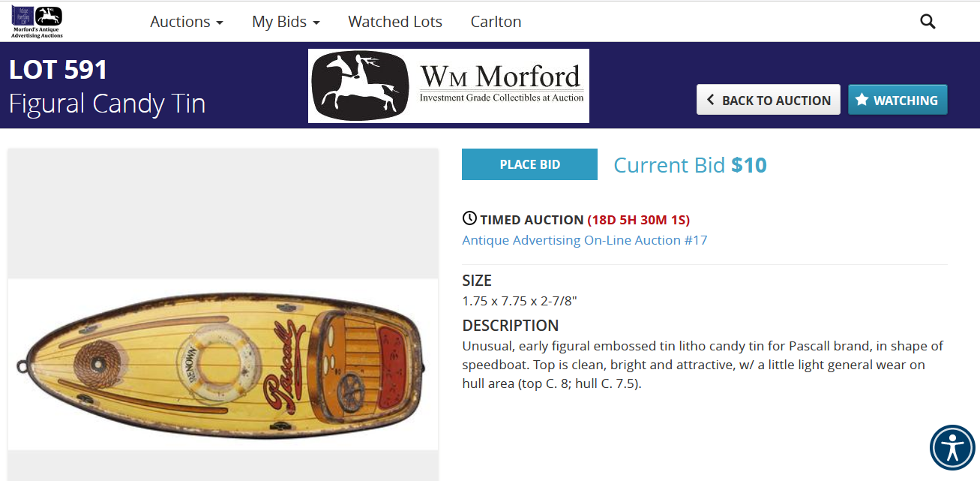Click the LOT 591 heading

pyautogui.click(x=58, y=70)
